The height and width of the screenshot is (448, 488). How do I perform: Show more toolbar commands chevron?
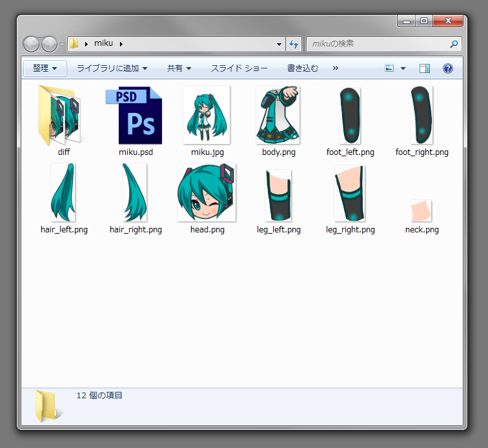[335, 68]
